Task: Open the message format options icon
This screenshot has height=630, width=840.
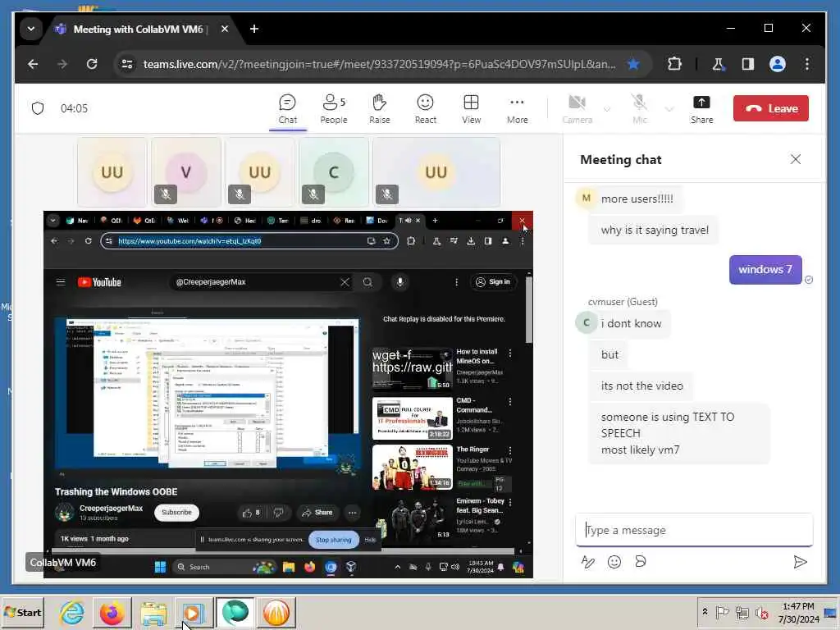Action: [587, 561]
